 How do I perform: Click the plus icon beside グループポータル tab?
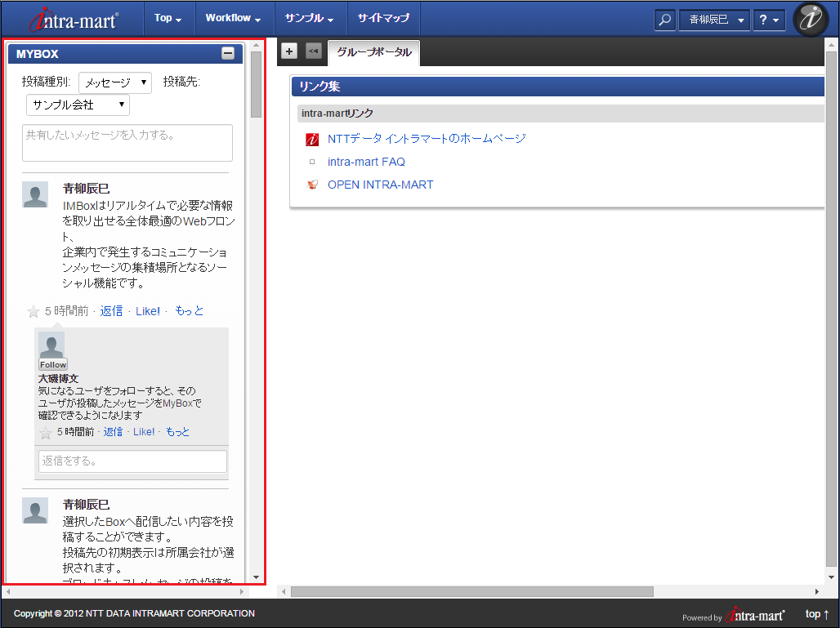[289, 51]
